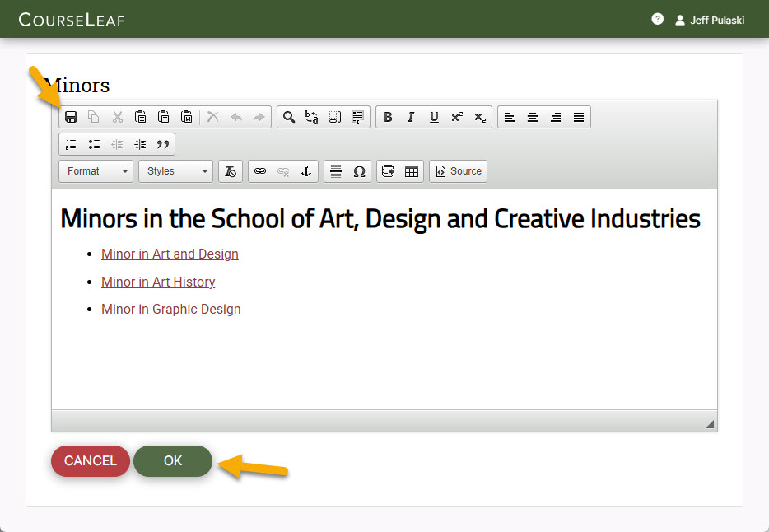
Task: Click the Save icon in editor toolbar
Action: click(71, 117)
